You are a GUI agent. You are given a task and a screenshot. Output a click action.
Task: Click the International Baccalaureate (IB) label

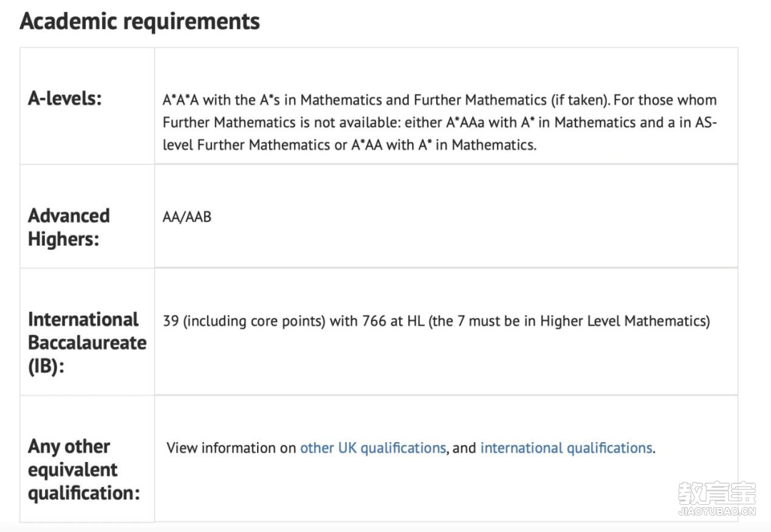(x=87, y=343)
